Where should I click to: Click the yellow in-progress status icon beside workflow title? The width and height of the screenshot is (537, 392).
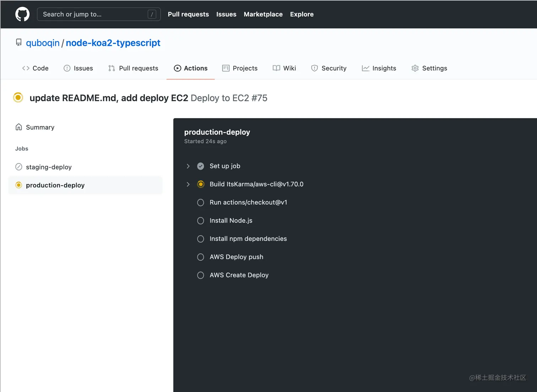pyautogui.click(x=18, y=97)
